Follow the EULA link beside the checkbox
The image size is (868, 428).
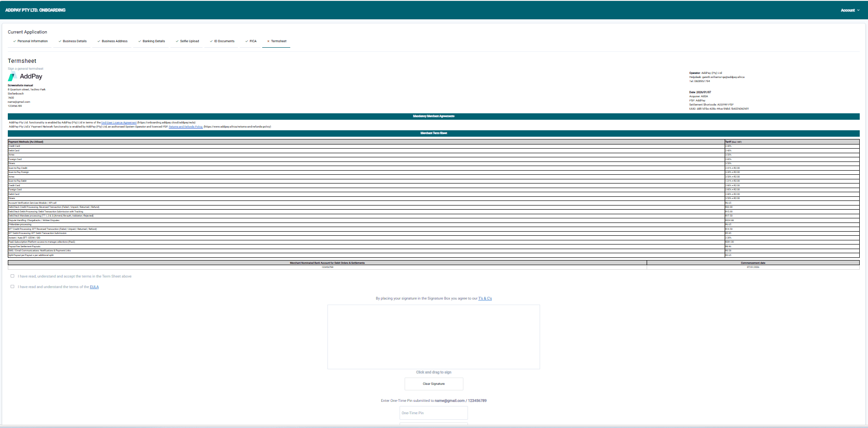(94, 287)
